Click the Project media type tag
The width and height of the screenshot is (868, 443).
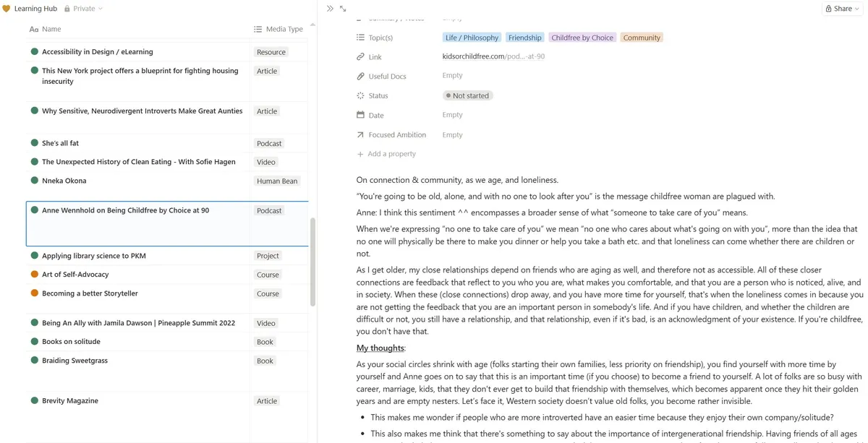pos(268,256)
